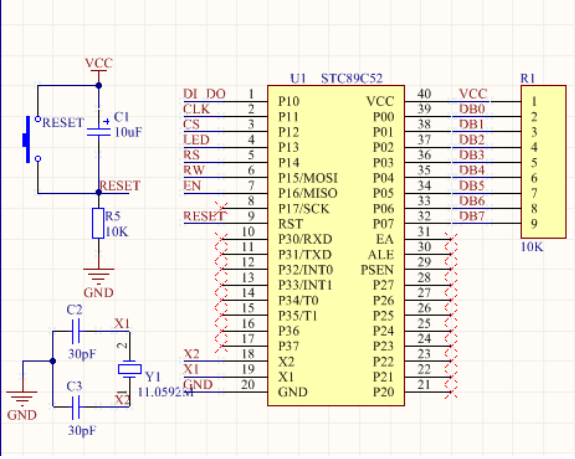Screen dimensions: 575x459
Task: Click the DB0 net label
Action: (472, 109)
